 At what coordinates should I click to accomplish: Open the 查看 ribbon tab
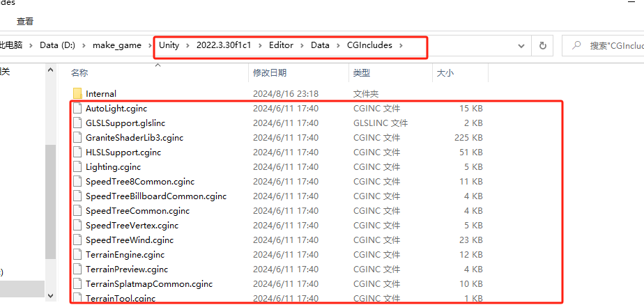coord(25,22)
